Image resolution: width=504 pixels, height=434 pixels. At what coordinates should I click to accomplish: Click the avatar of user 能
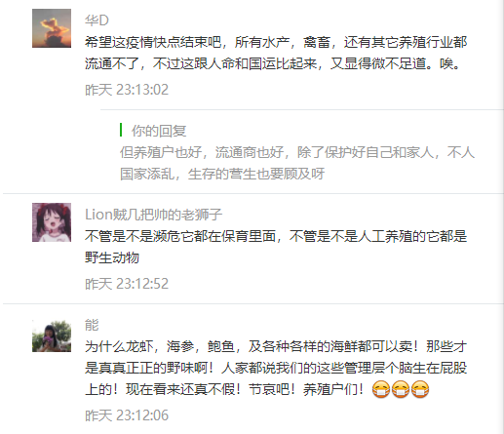coord(52,335)
